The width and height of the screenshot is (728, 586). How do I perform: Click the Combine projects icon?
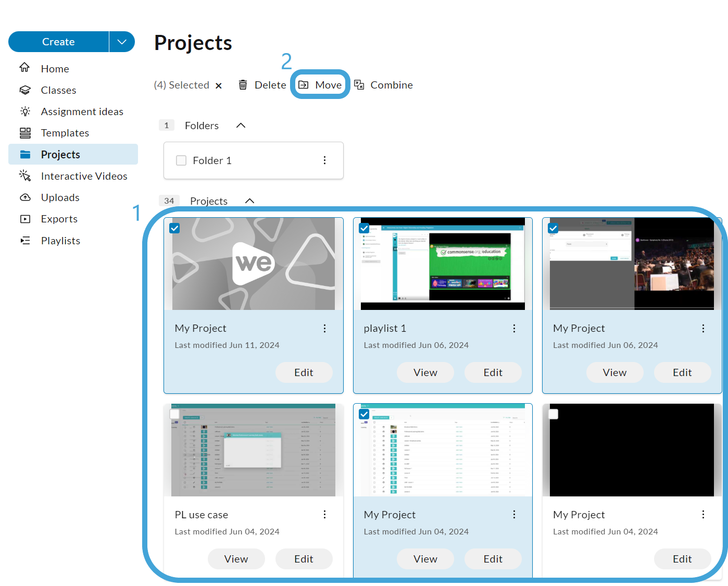[x=359, y=85]
